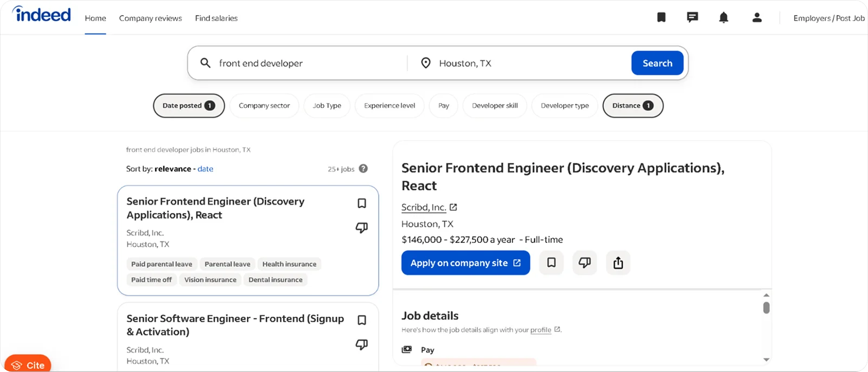This screenshot has width=868, height=372.
Task: Save job using bookmark button beside Apply
Action: coord(551,262)
